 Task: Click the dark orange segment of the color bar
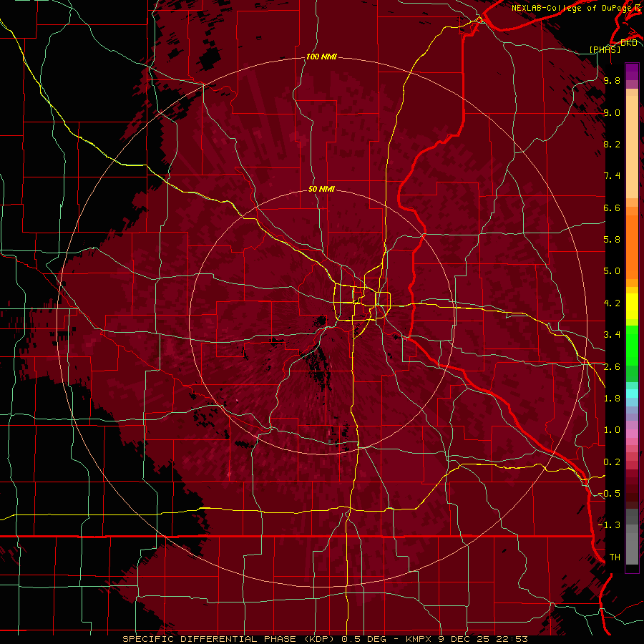(x=632, y=247)
